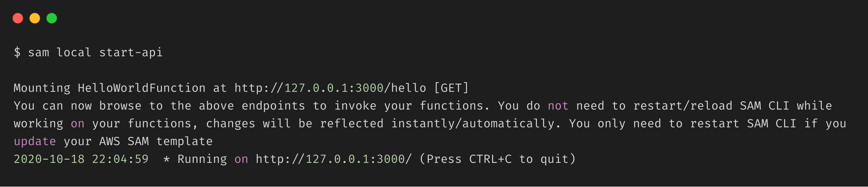Click the date 2020-10-18 in the log
The image size is (868, 187).
tap(49, 159)
